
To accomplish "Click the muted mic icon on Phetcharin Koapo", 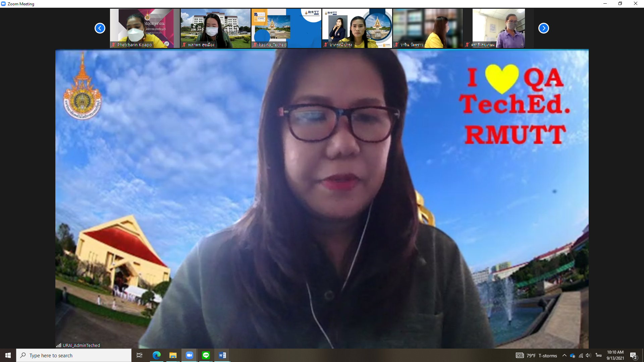I will (114, 45).
